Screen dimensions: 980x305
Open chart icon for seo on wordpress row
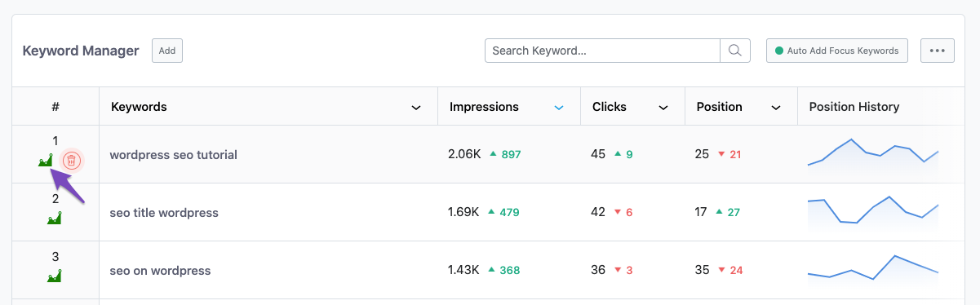(55, 276)
